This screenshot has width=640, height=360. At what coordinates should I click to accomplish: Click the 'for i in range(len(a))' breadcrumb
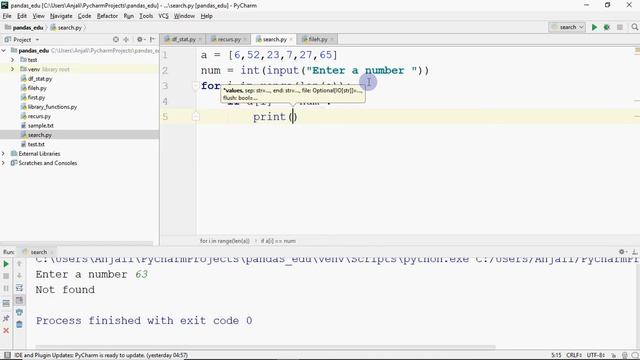(x=224, y=241)
